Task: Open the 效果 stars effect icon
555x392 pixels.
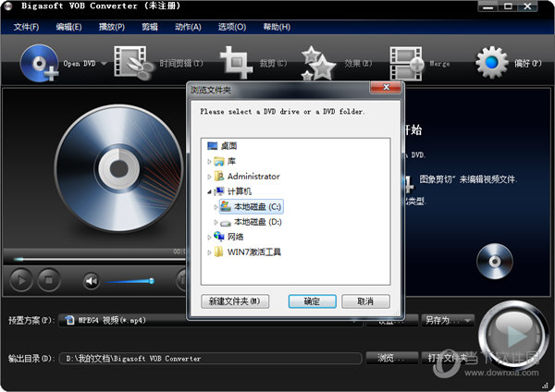Action: [317, 63]
